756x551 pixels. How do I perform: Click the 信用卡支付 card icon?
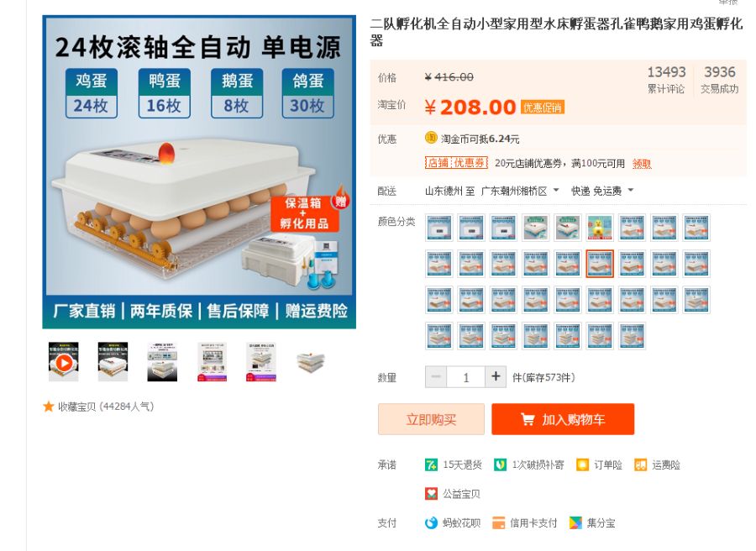[498, 522]
